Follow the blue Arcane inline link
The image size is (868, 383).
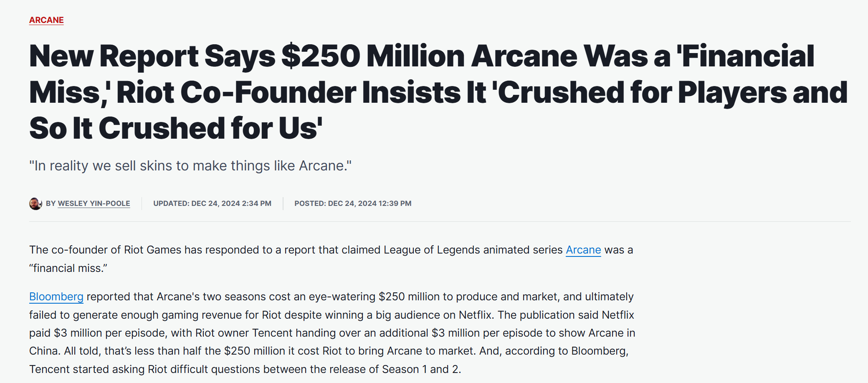point(583,250)
